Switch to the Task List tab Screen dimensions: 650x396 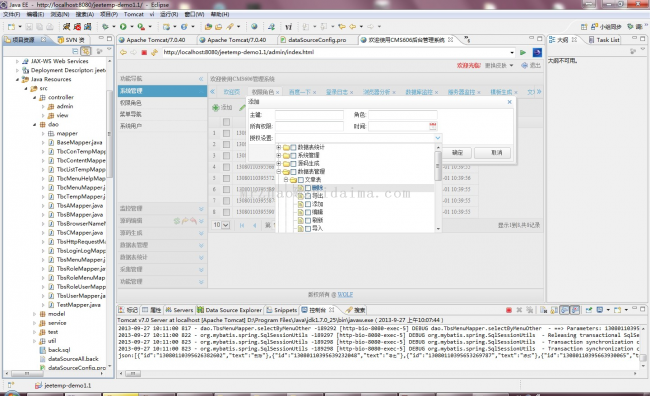(604, 40)
